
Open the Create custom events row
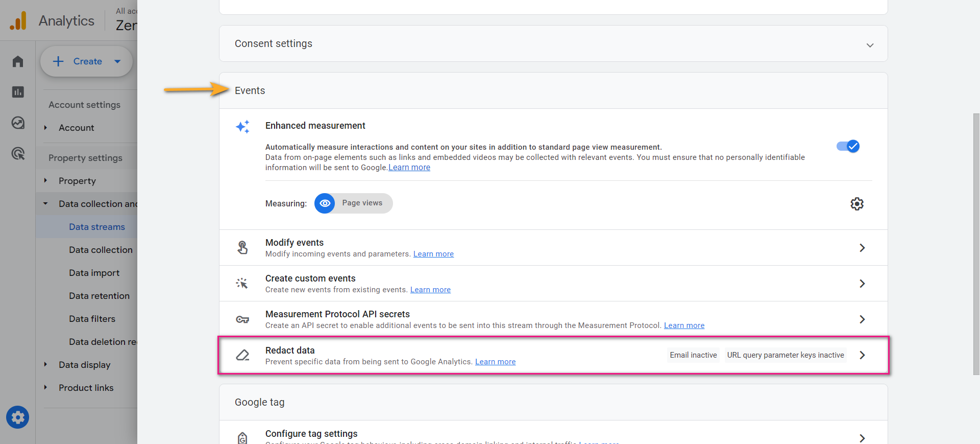click(553, 284)
